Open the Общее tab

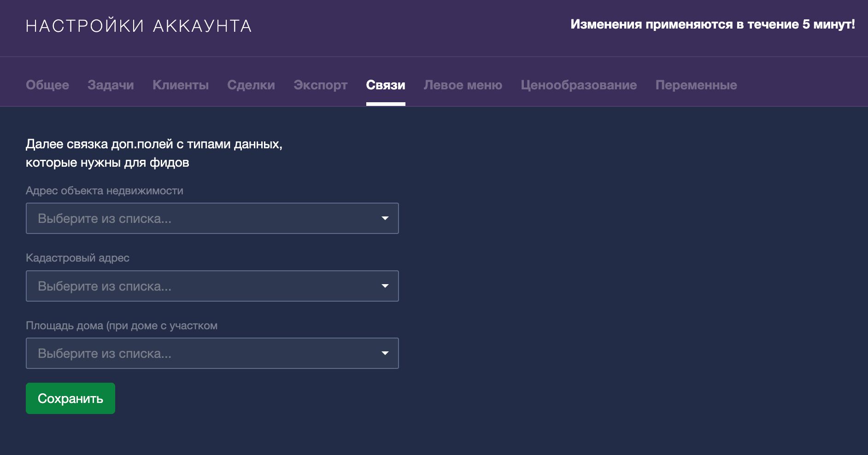click(47, 85)
